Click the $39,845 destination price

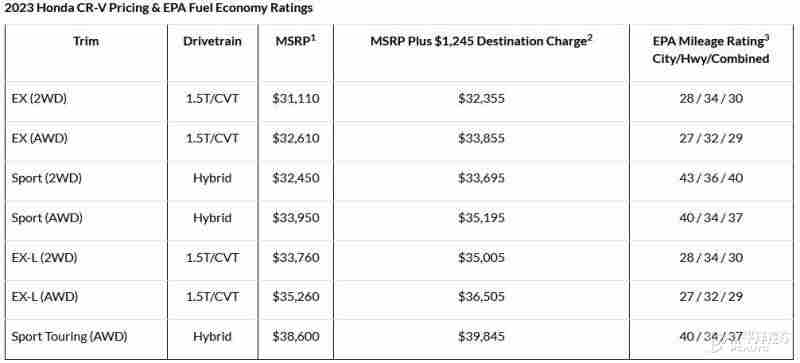481,337
